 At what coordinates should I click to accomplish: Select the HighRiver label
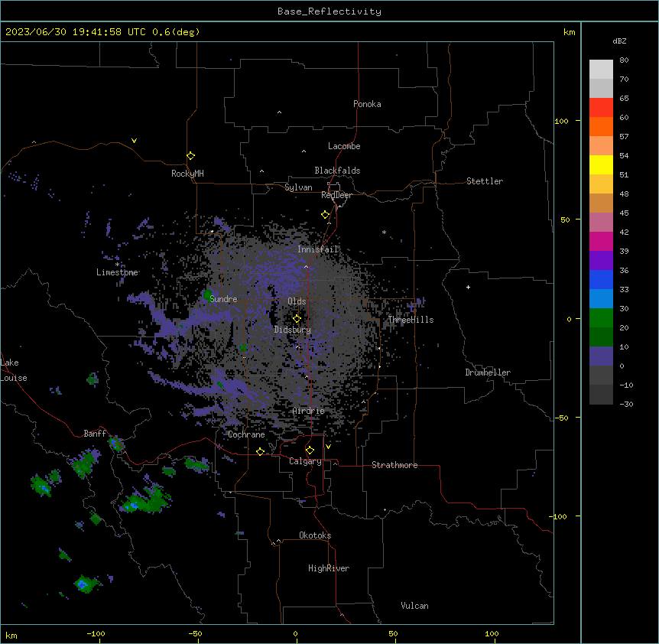tap(329, 568)
